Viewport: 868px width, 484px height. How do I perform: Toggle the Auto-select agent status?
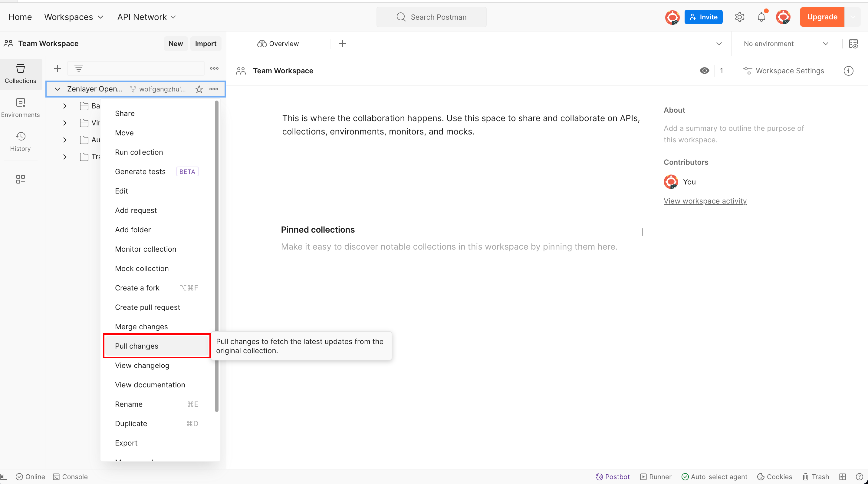pyautogui.click(x=714, y=477)
